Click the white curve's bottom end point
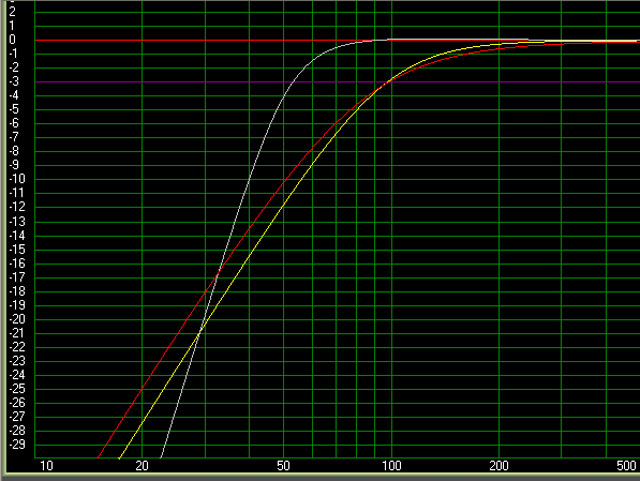640x481 pixels. point(160,456)
